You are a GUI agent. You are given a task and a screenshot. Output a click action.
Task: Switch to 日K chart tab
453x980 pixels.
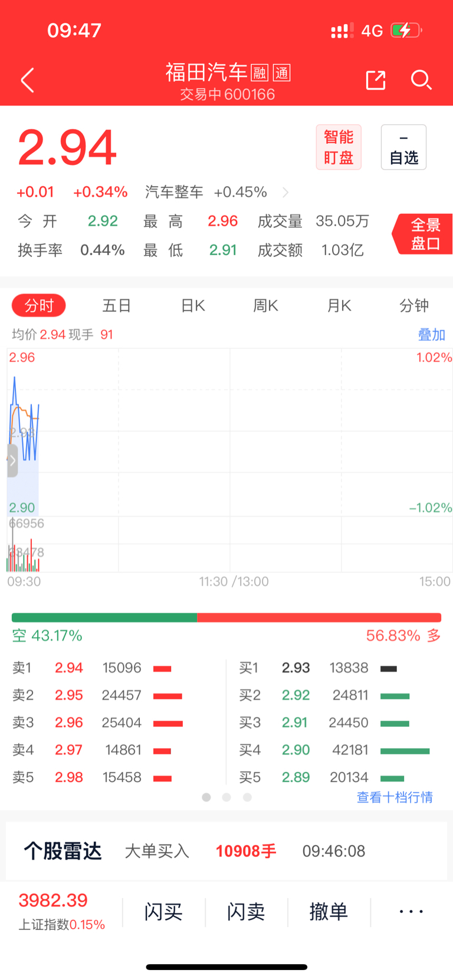[x=193, y=306]
